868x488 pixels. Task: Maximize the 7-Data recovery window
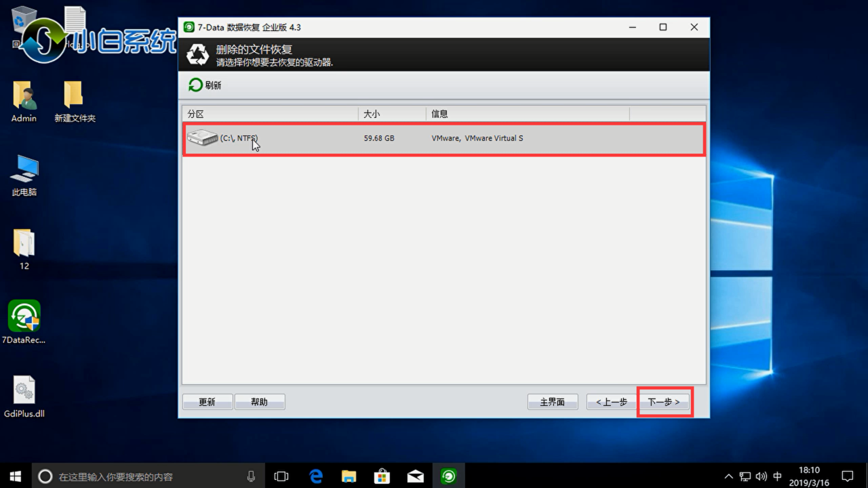pyautogui.click(x=663, y=27)
